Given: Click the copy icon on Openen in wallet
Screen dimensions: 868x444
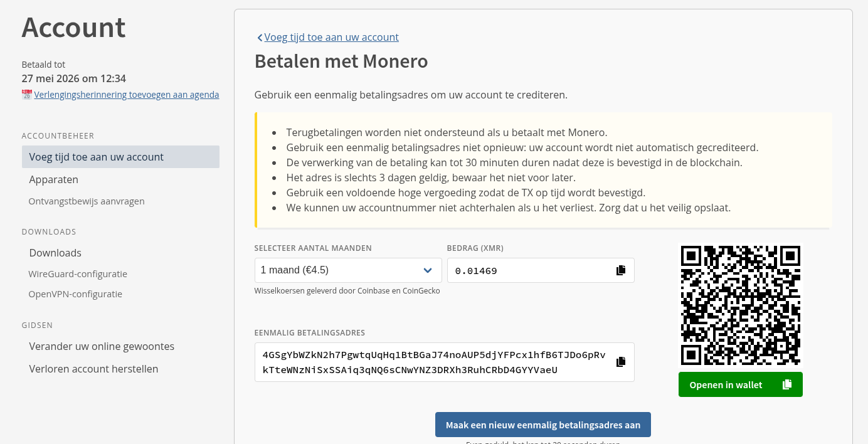Looking at the screenshot, I should pyautogui.click(x=786, y=384).
